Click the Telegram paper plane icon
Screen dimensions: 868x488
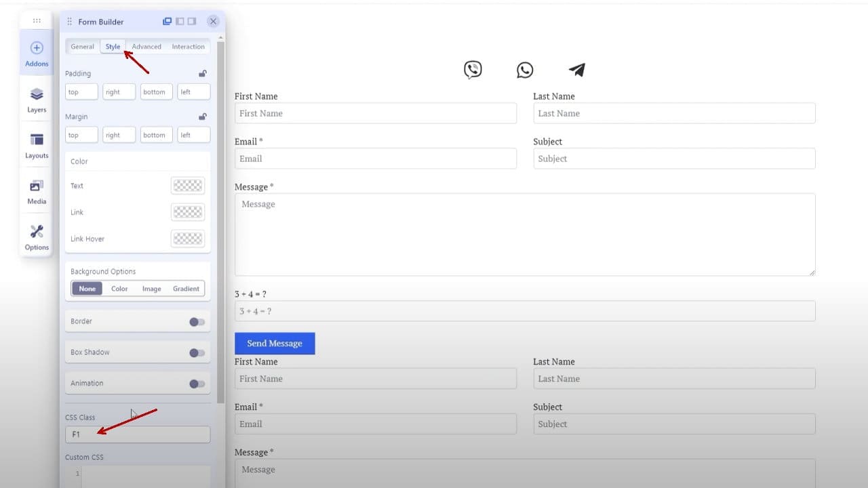point(576,69)
